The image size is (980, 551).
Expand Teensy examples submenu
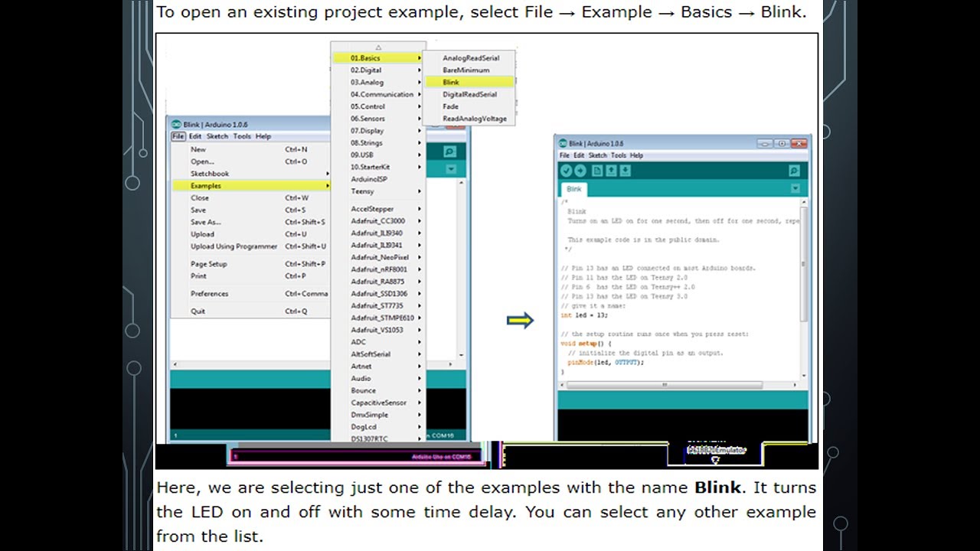point(378,191)
